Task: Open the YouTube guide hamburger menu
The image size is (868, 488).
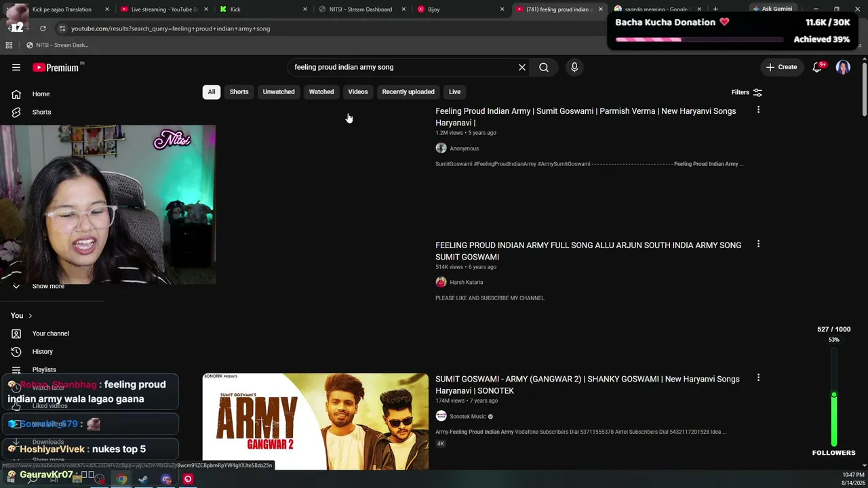Action: coord(16,67)
